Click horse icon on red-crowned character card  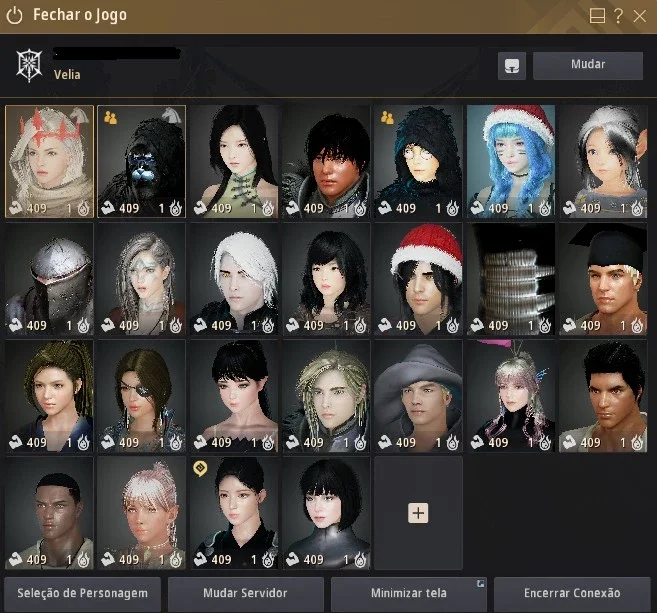pyautogui.click(x=80, y=115)
